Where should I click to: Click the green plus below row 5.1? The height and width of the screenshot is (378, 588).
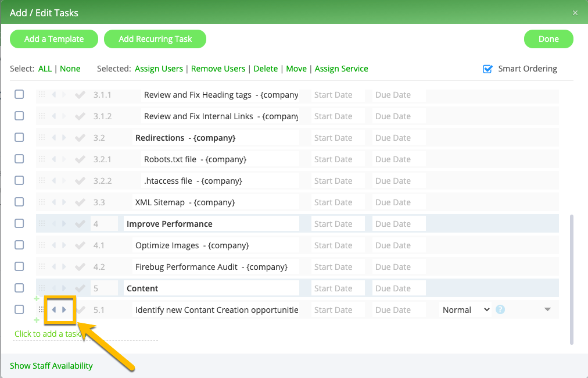click(37, 320)
